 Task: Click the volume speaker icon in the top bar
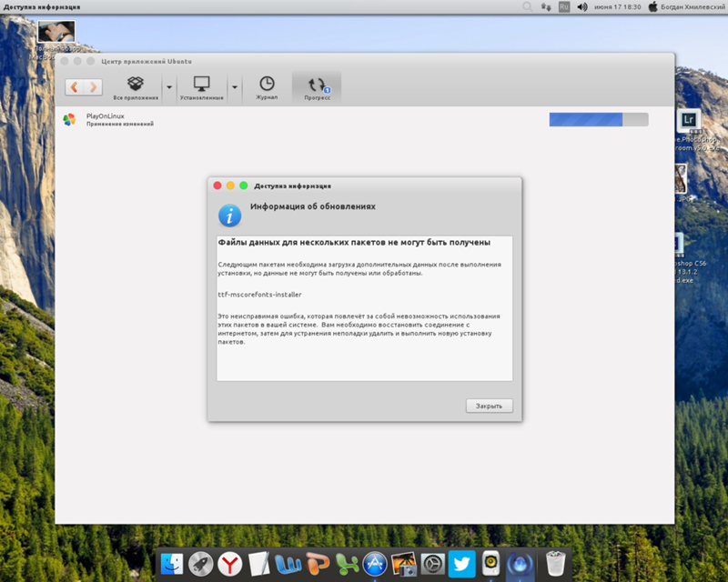tap(546, 6)
